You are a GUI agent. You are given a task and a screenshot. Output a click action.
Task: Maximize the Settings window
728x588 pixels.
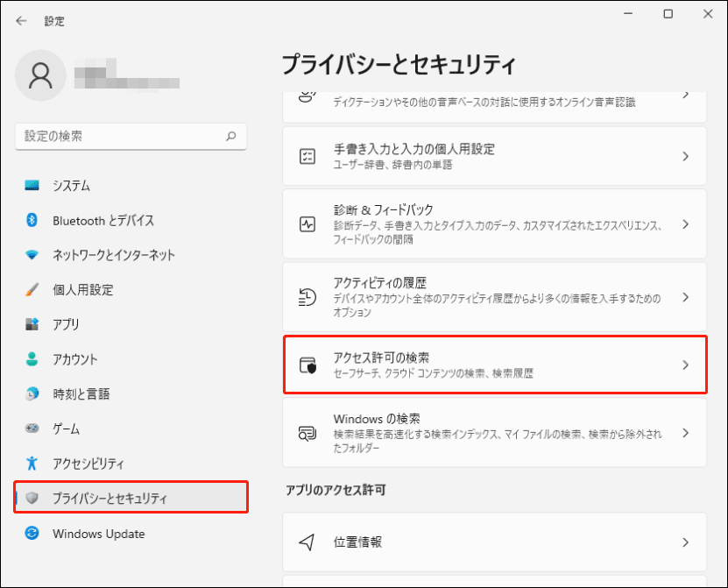(x=668, y=14)
